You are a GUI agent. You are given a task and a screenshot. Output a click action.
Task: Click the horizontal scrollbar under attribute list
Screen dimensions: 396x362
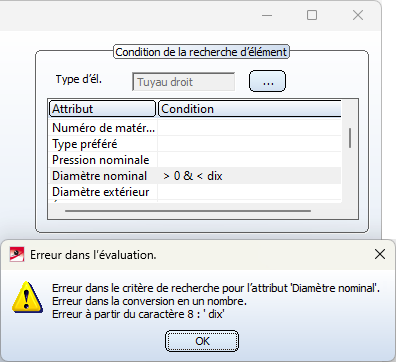(x=188, y=211)
